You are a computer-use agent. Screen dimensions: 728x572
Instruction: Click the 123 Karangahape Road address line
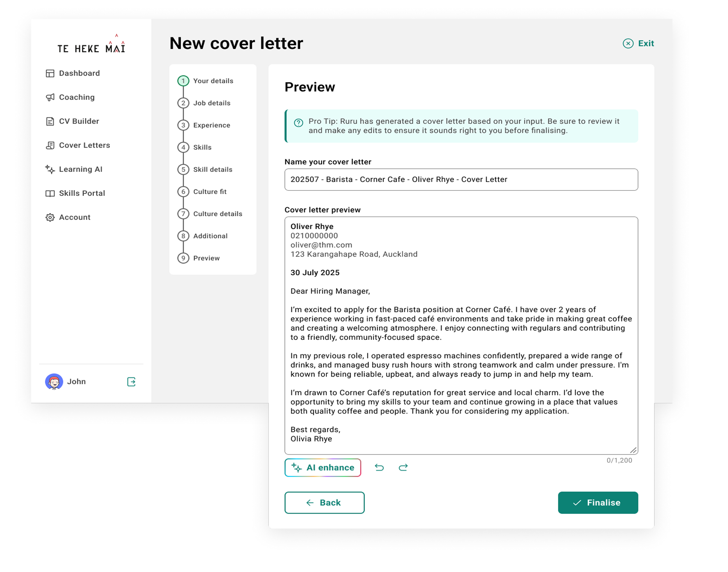tap(354, 254)
